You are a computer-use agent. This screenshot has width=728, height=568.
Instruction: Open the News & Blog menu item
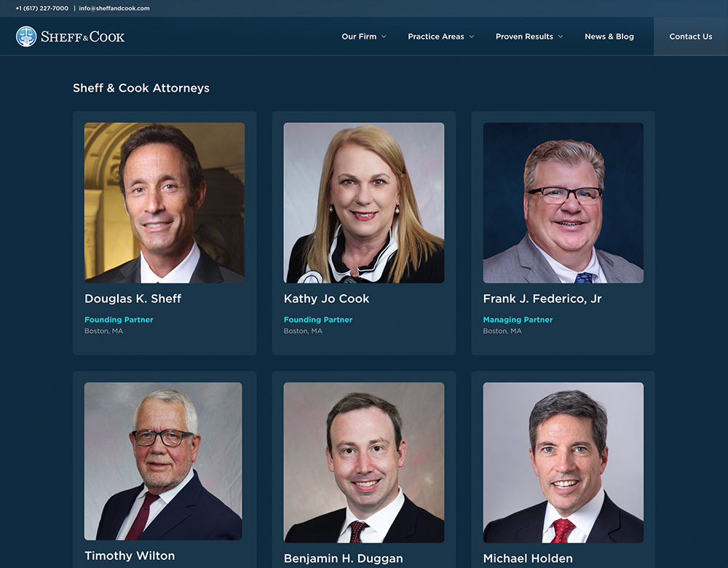click(609, 36)
